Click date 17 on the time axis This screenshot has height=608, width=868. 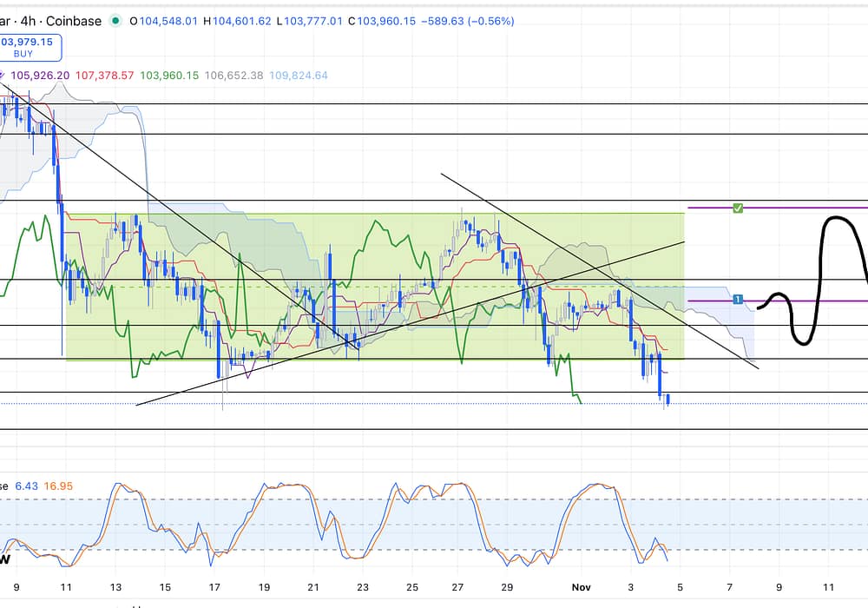point(215,587)
